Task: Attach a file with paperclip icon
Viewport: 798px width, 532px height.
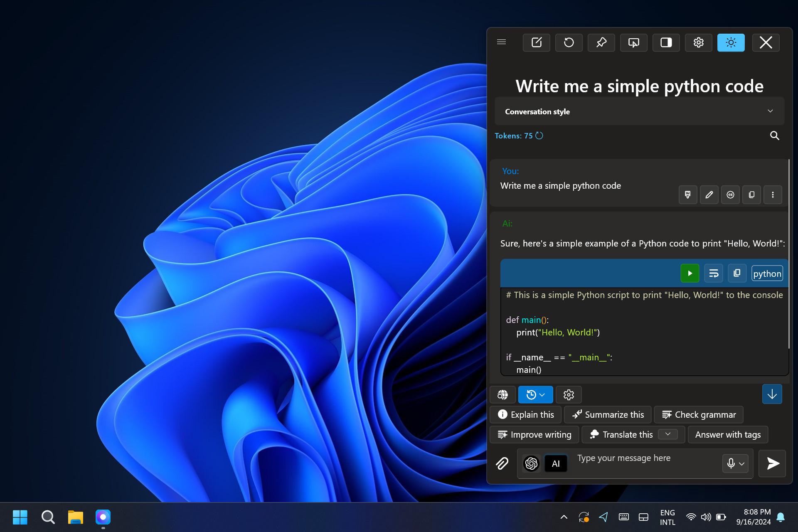Action: click(x=502, y=463)
